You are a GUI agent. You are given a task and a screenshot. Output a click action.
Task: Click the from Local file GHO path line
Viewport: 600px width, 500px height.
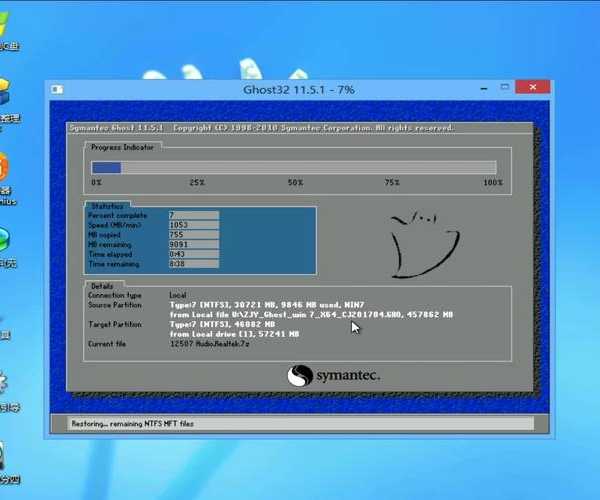pyautogui.click(x=311, y=315)
